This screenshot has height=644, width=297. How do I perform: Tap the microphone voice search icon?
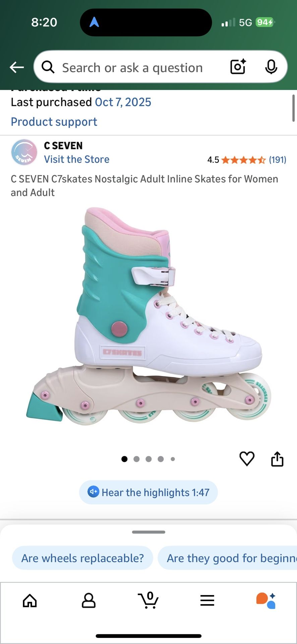[x=271, y=67]
